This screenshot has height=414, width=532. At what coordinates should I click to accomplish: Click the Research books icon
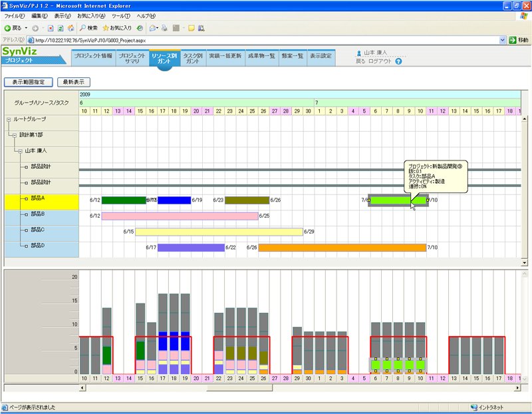click(201, 28)
